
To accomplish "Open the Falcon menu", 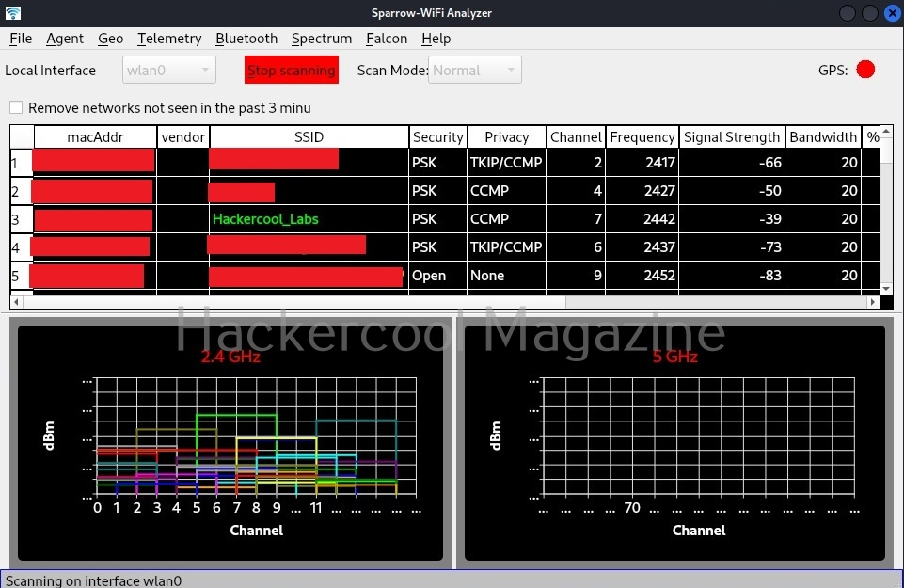I will coord(387,39).
